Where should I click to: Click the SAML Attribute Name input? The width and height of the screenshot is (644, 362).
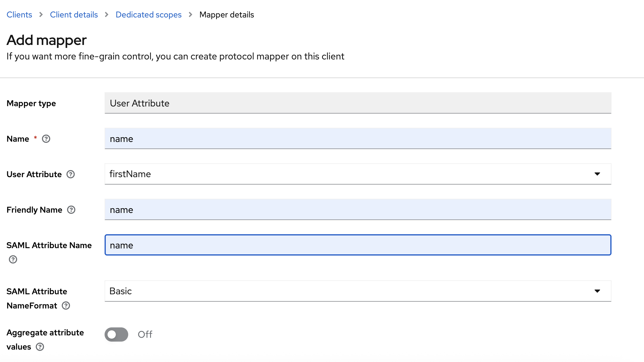pos(357,245)
